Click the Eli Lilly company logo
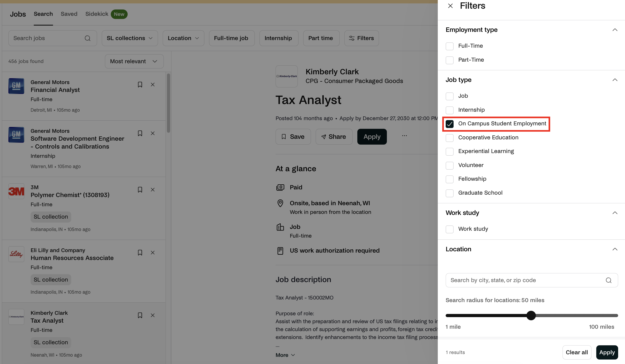625x364 pixels. (x=16, y=254)
